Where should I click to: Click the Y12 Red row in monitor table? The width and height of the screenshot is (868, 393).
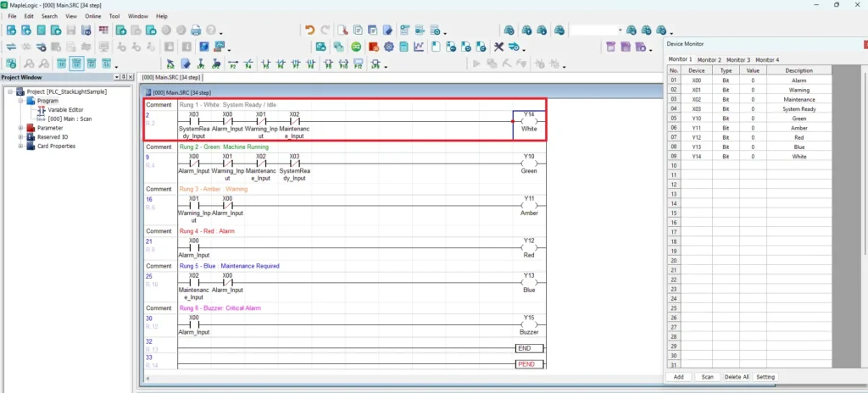pyautogui.click(x=749, y=137)
